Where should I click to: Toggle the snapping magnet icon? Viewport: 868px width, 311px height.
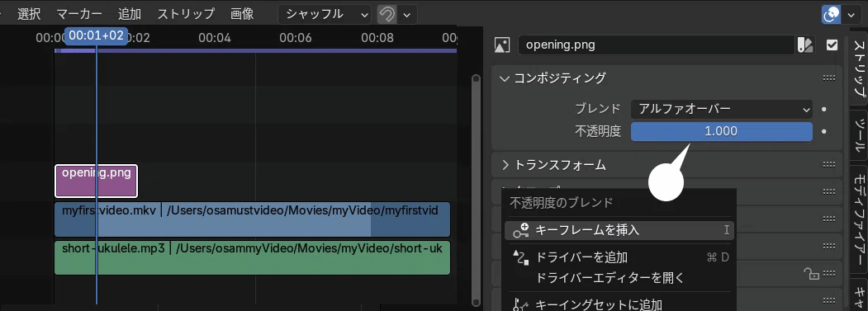pyautogui.click(x=387, y=14)
